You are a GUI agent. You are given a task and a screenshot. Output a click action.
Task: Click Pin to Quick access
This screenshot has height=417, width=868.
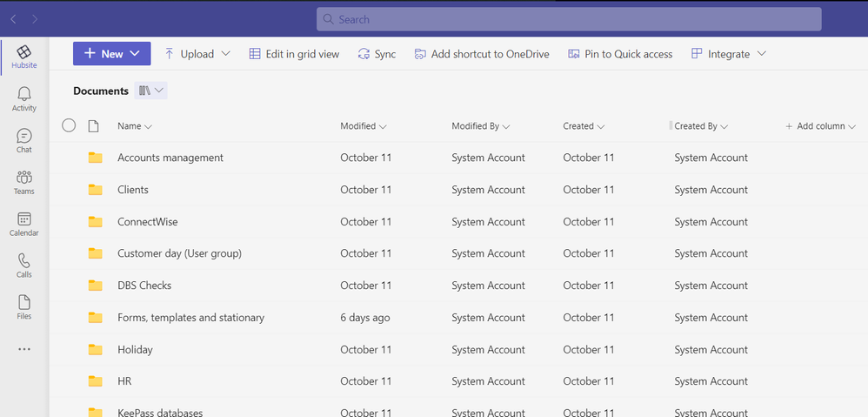click(620, 54)
